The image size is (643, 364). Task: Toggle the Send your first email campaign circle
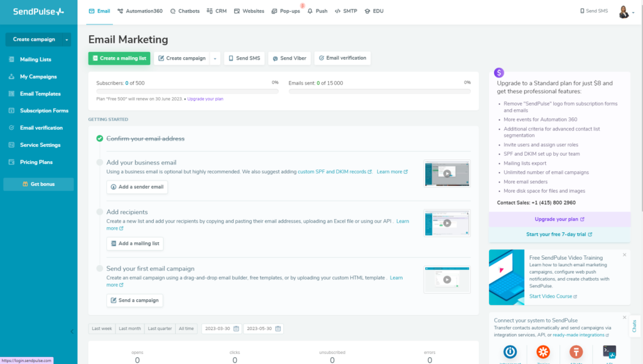pyautogui.click(x=99, y=269)
